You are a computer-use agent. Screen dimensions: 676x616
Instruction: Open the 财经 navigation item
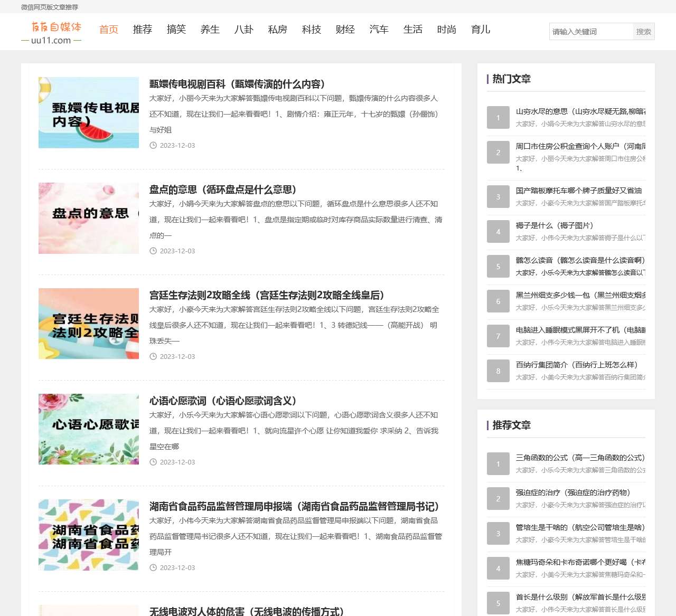click(345, 30)
